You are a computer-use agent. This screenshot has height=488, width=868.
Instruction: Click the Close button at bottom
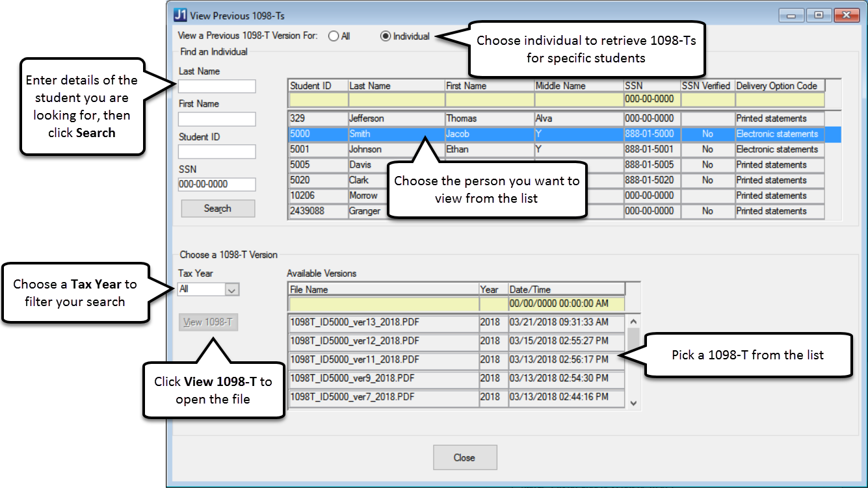[x=465, y=457]
